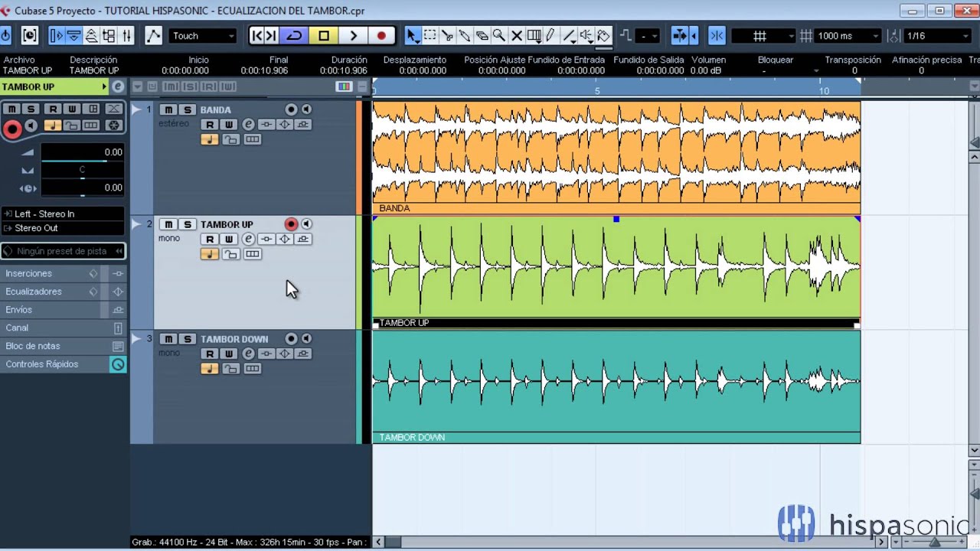Open channel settings for BANDA track
The width and height of the screenshot is (980, 551).
click(248, 125)
